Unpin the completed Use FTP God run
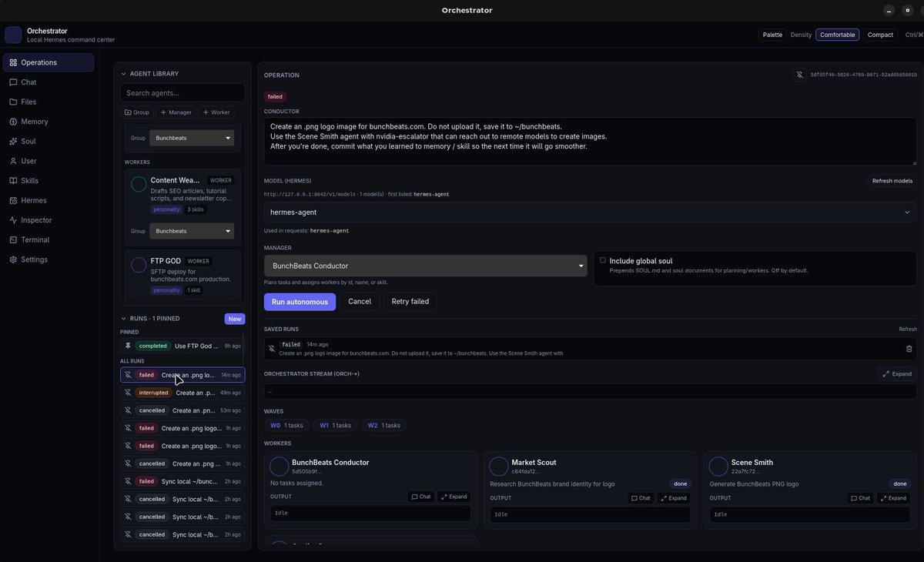The width and height of the screenshot is (924, 562). [128, 346]
